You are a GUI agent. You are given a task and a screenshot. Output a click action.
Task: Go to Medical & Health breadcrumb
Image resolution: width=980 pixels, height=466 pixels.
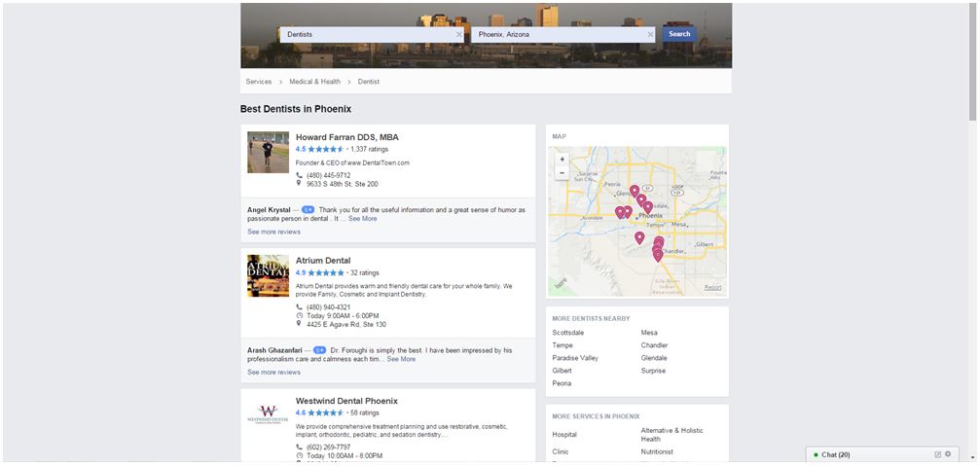click(315, 82)
